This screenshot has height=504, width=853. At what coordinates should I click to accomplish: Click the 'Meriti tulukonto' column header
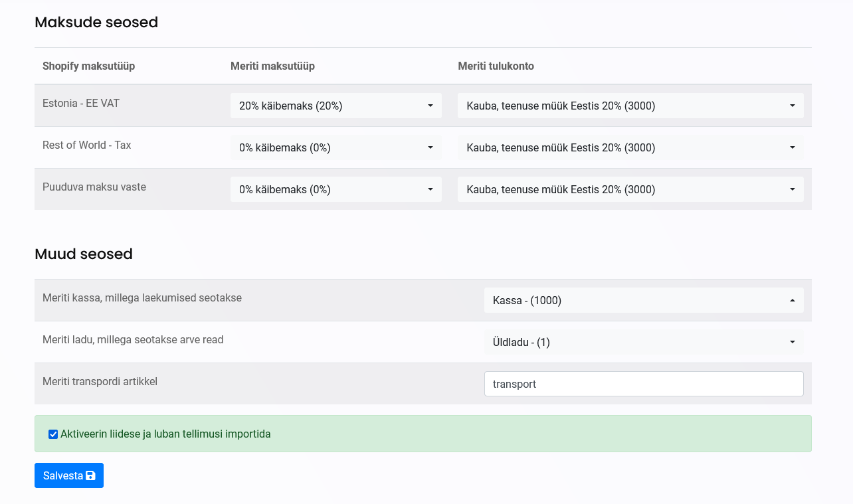(x=496, y=66)
